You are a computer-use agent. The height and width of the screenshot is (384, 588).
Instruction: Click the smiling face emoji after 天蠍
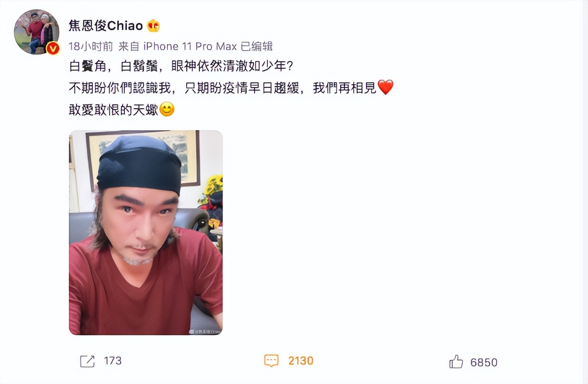(167, 110)
